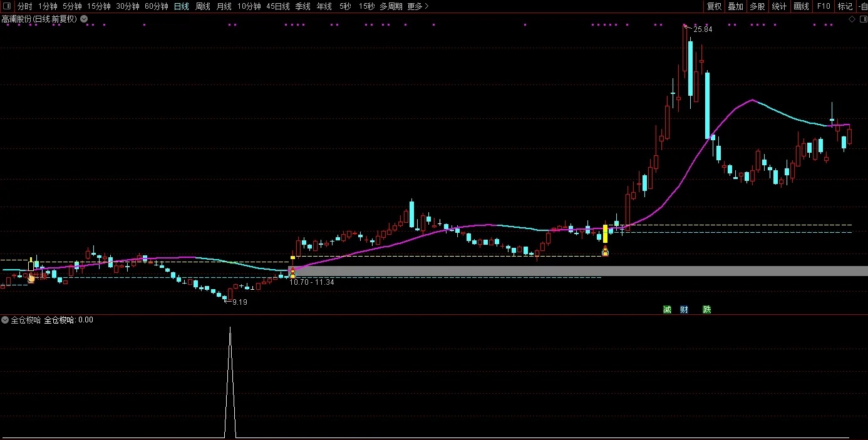Click the diamond marker icon at top right
This screenshot has height=440, width=868.
coord(852,19)
